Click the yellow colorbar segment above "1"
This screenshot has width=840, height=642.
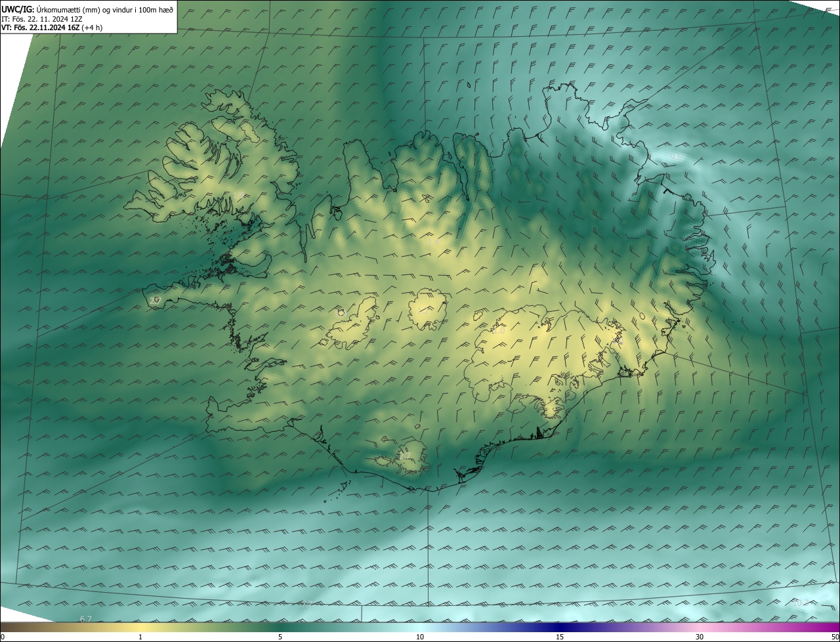click(140, 628)
